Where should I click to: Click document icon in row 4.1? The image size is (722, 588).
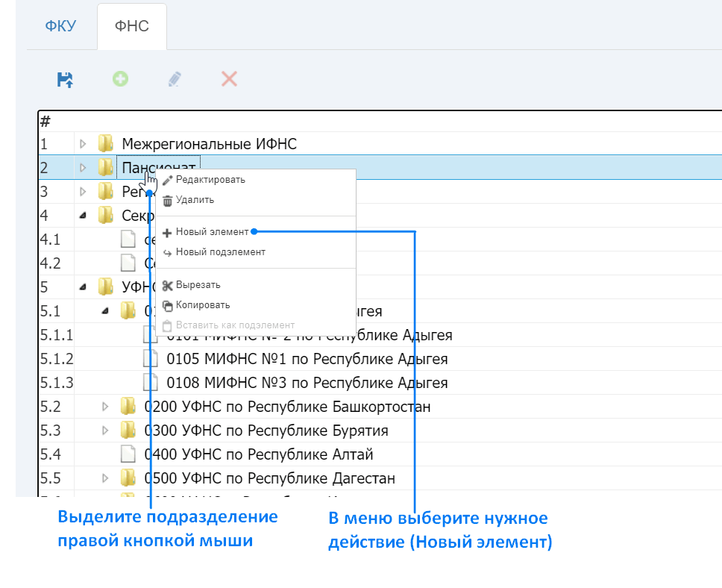pos(128,240)
